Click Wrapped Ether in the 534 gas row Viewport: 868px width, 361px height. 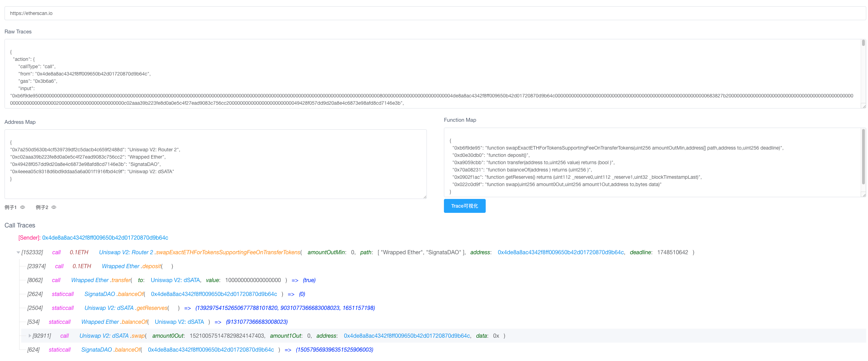coord(100,322)
